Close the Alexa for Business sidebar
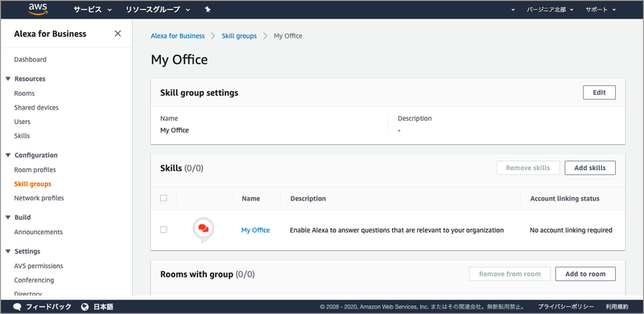The image size is (644, 314). [118, 34]
